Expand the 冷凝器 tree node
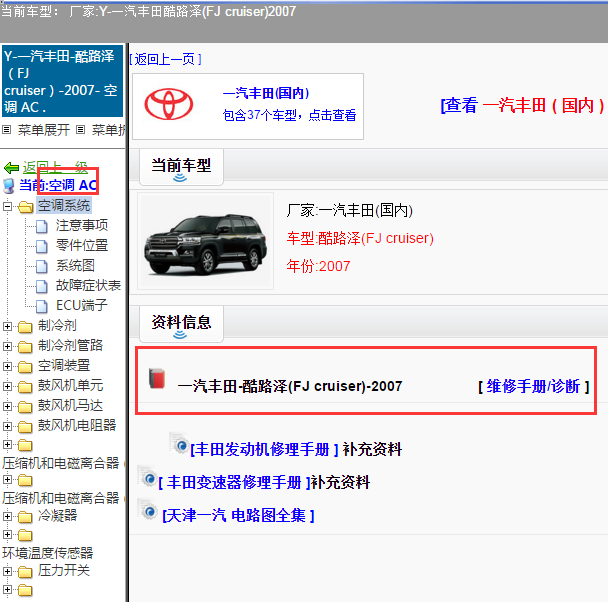This screenshot has height=602, width=608. [7, 516]
